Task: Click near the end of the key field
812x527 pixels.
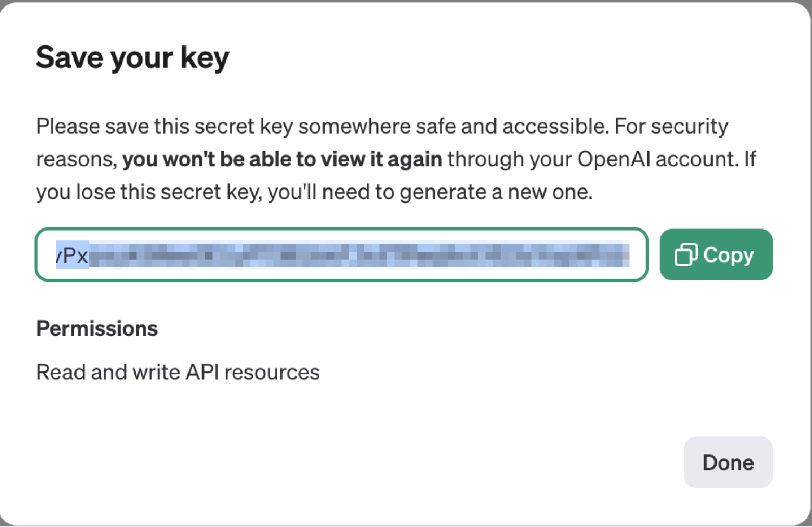Action: click(x=614, y=254)
